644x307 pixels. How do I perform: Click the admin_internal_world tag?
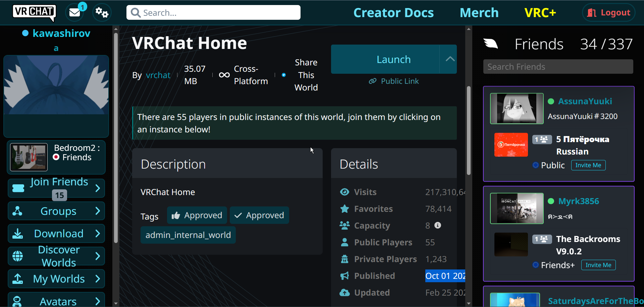188,235
